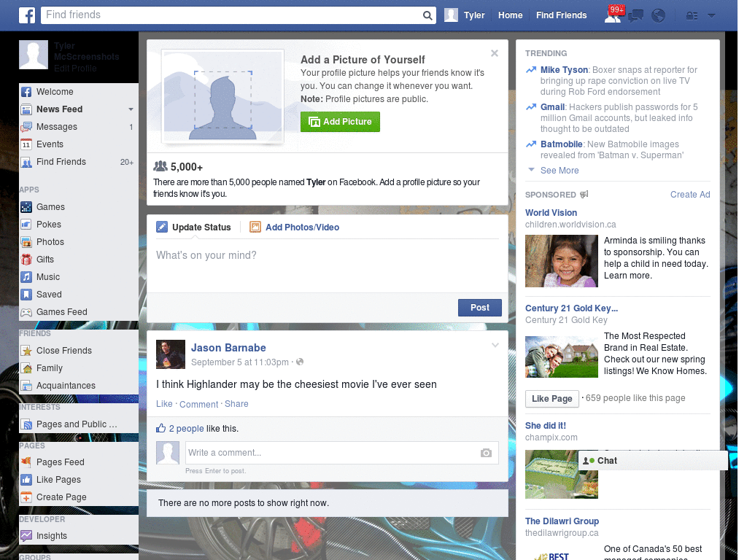Open the account settings dropdown arrow

pyautogui.click(x=711, y=15)
